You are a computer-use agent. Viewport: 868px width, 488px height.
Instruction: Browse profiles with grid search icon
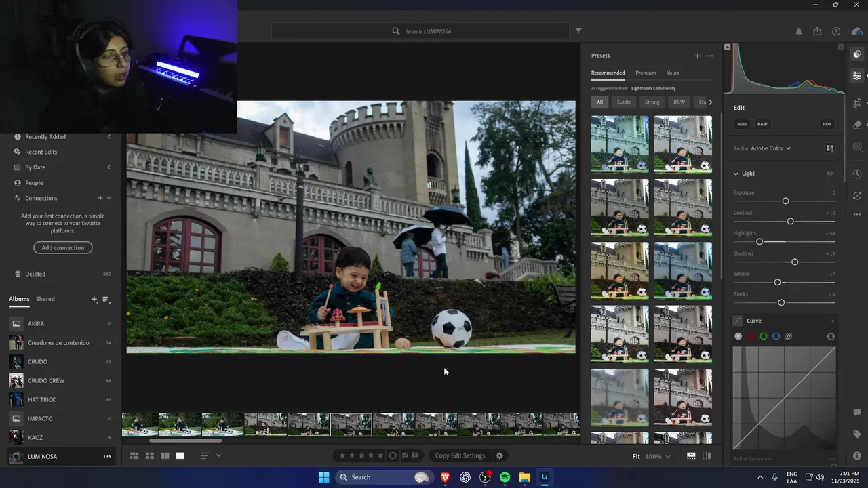point(829,148)
